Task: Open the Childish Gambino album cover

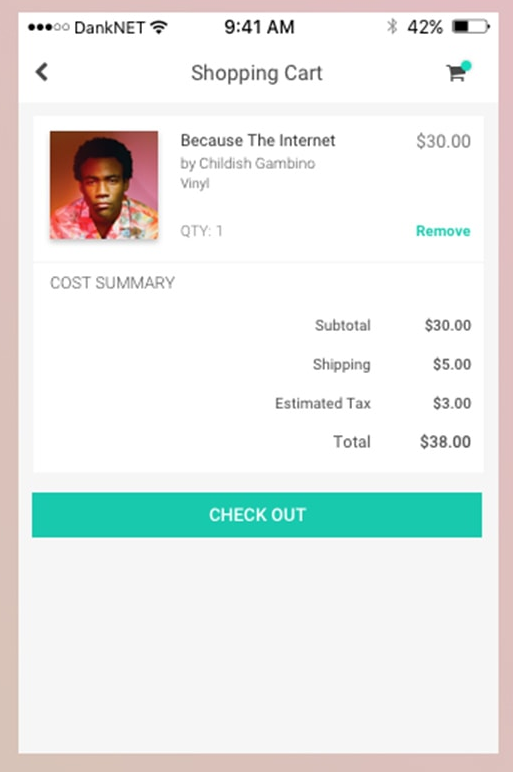Action: tap(104, 185)
